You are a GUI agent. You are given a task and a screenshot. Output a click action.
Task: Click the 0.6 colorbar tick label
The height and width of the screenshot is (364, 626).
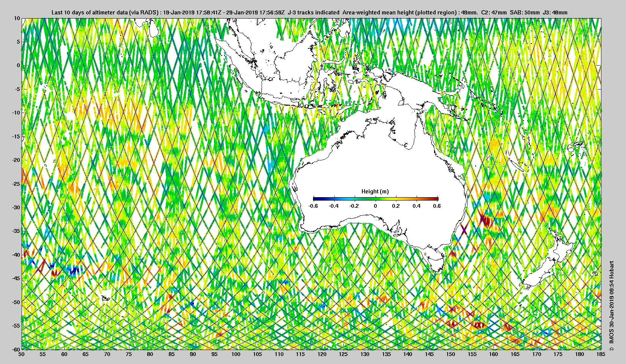[x=437, y=206]
